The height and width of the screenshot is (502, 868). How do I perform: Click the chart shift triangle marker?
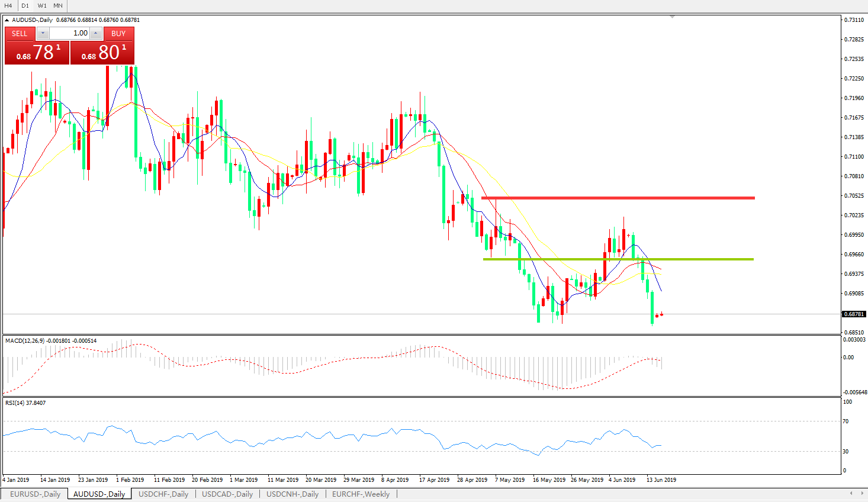(x=672, y=17)
